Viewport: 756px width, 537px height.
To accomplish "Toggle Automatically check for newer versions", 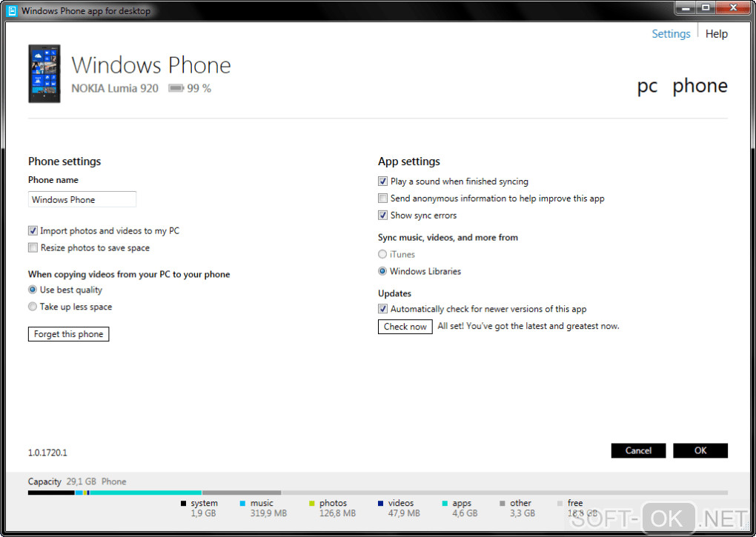I will 382,309.
